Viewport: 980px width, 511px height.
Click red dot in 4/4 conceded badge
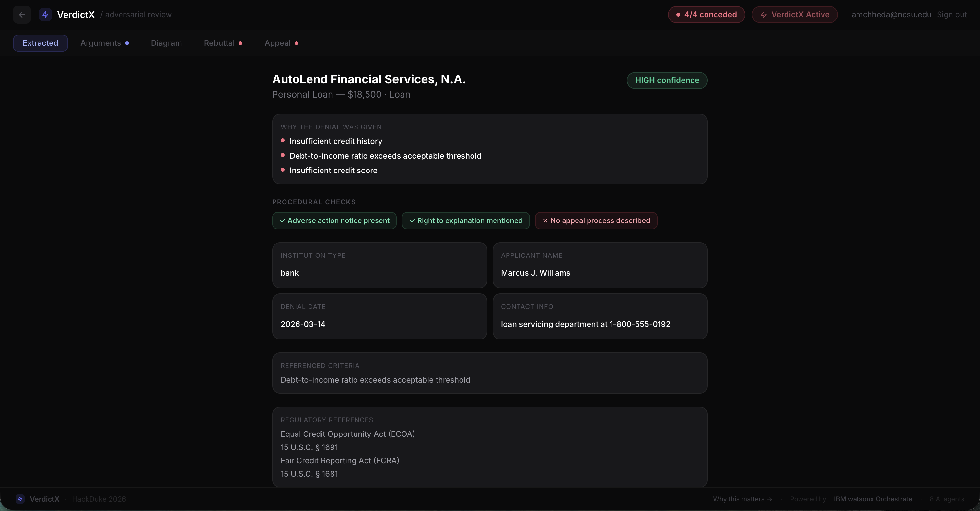coord(678,15)
